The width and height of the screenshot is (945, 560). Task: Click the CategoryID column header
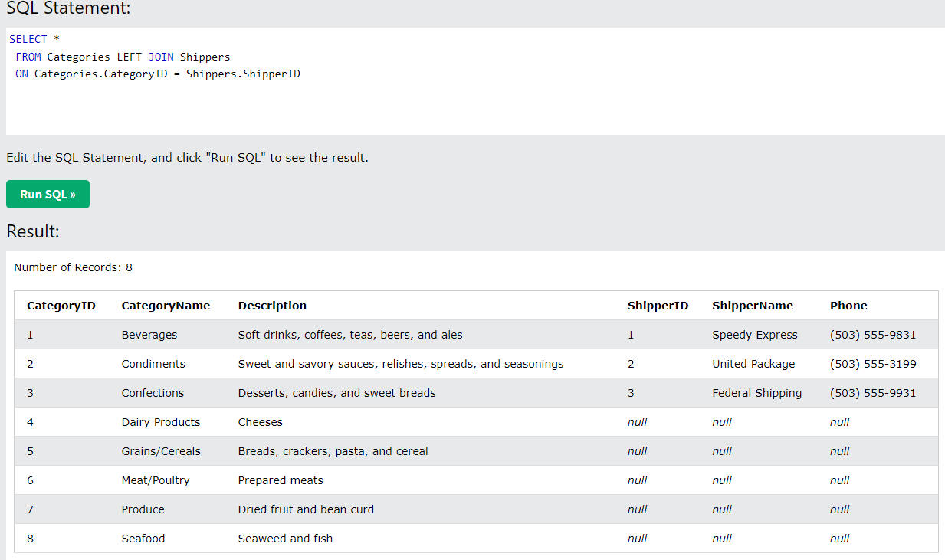61,306
